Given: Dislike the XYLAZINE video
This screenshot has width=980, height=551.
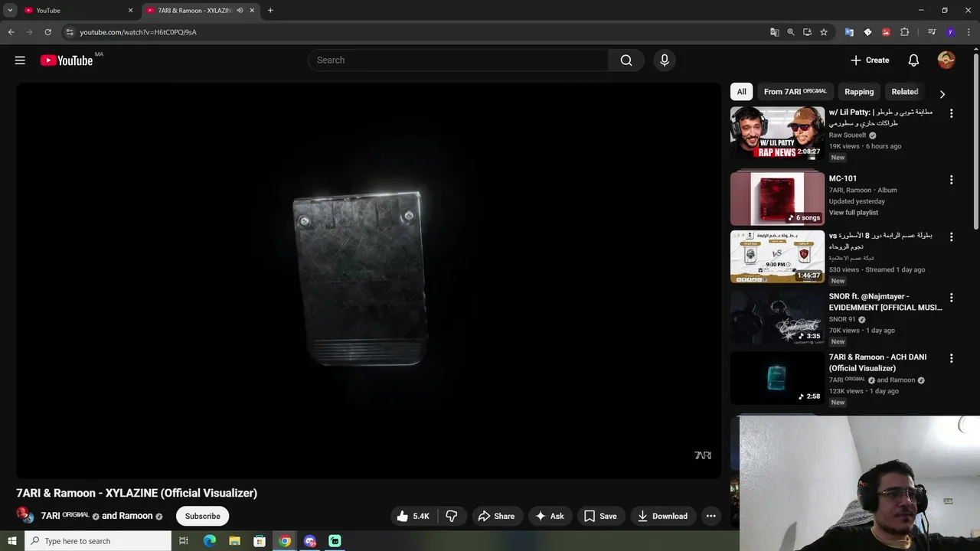Looking at the screenshot, I should click(452, 517).
